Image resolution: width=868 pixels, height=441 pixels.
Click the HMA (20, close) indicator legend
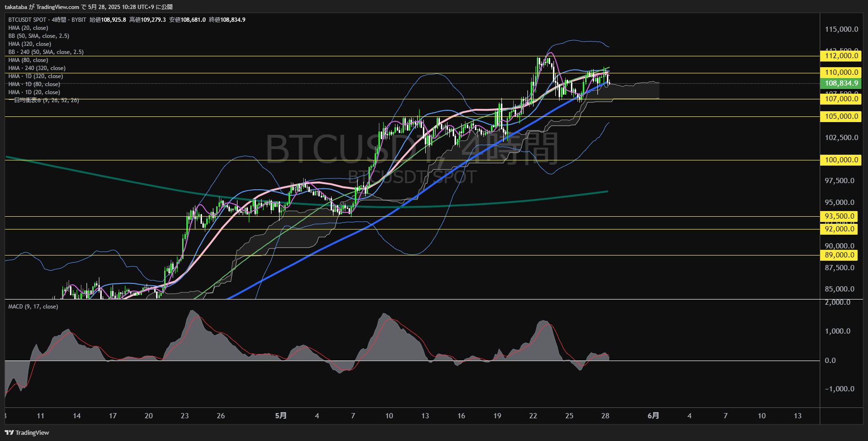point(28,28)
